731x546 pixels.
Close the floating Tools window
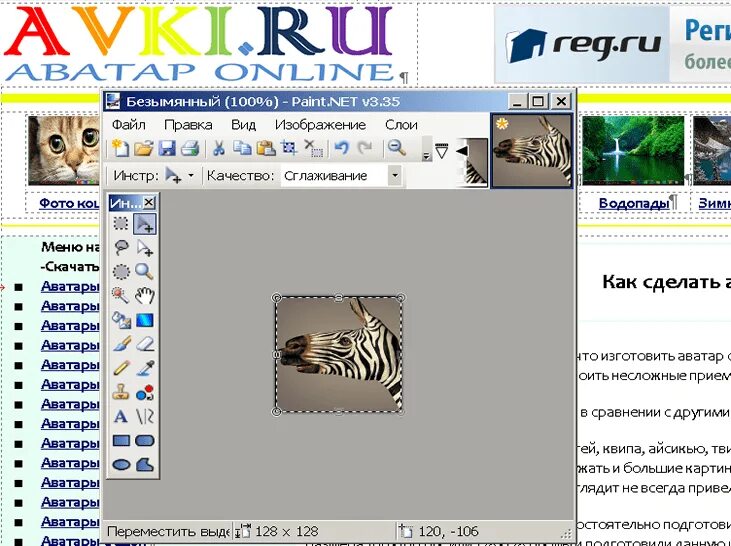(x=149, y=202)
